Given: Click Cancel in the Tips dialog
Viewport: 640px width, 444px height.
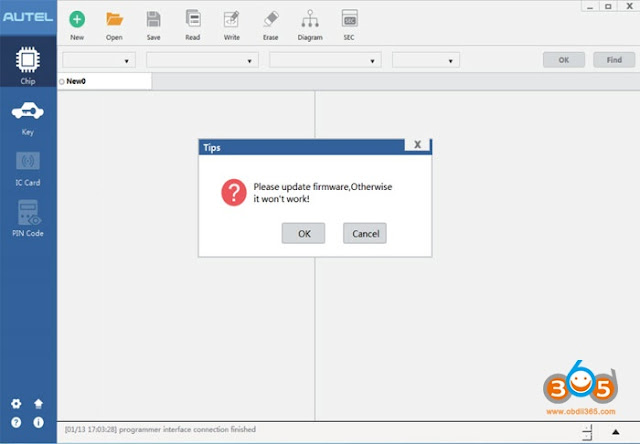Looking at the screenshot, I should pyautogui.click(x=365, y=233).
